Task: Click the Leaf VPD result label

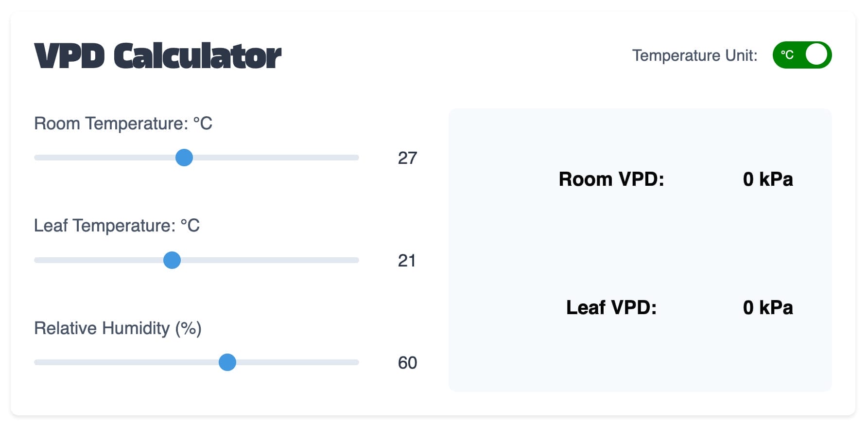Action: point(611,307)
